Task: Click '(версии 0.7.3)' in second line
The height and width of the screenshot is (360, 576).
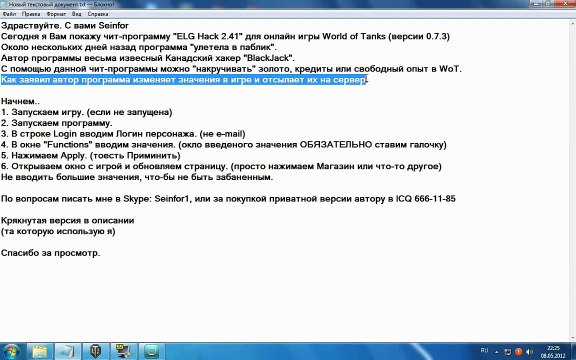Action: tap(419, 36)
